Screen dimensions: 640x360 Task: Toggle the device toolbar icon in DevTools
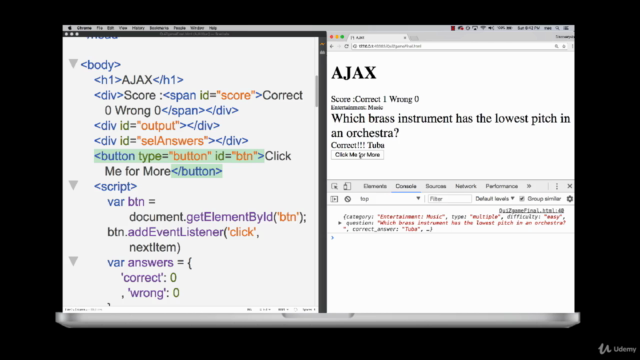347,186
